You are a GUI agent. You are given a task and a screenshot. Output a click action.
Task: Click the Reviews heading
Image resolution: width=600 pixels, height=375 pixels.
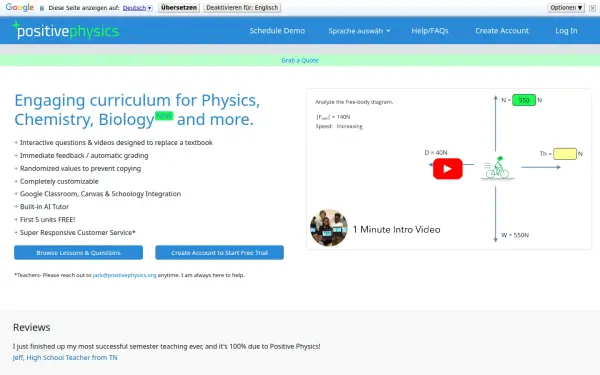pos(31,327)
